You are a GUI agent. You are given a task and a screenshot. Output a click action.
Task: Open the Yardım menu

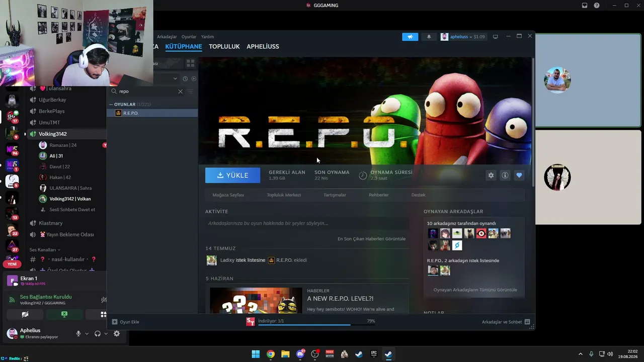click(x=207, y=37)
